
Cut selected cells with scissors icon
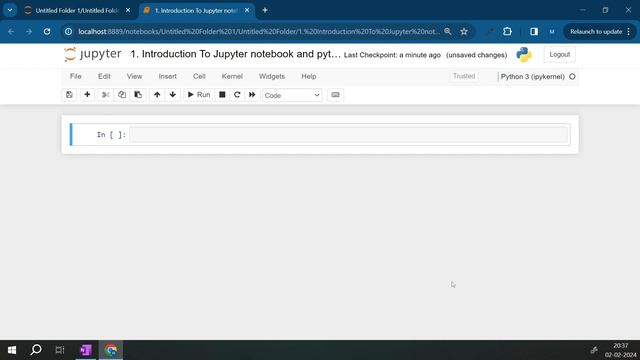point(105,95)
